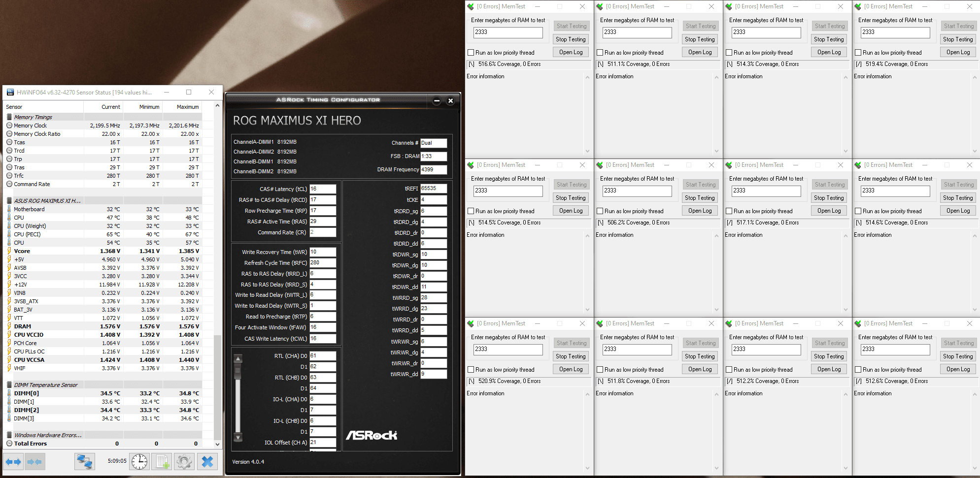Enable low priority thread in 517.1% coverage MemTest
The height and width of the screenshot is (478, 980).
point(729,211)
